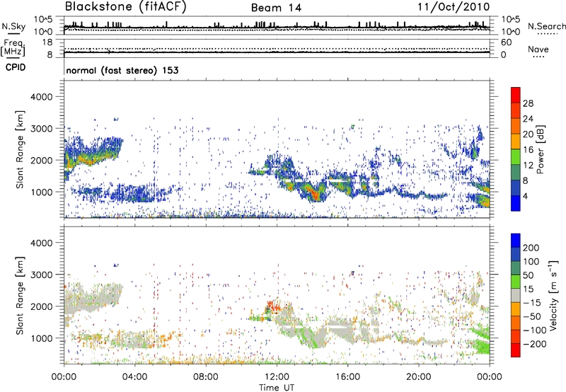Screen dimensions: 566x392
Task: Click the "50" label on Velocity colorbar
Action: [528, 275]
